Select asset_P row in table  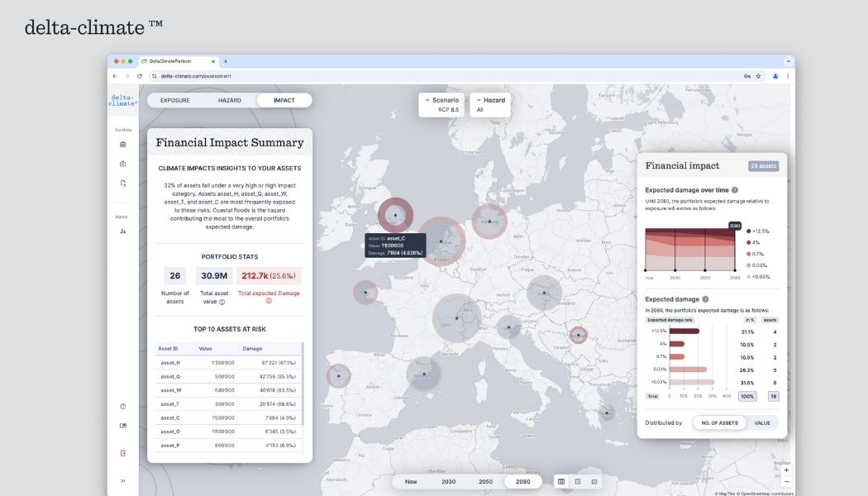pos(228,446)
